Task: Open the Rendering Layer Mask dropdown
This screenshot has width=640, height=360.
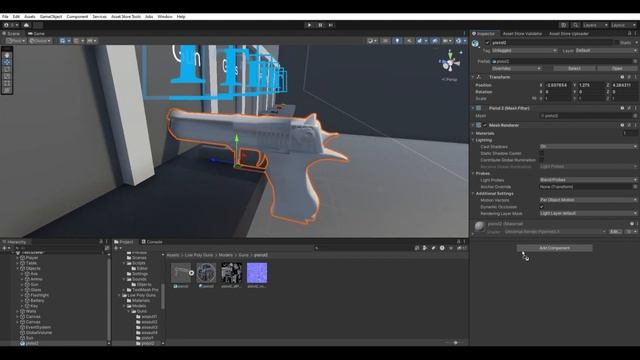Action: click(x=588, y=213)
